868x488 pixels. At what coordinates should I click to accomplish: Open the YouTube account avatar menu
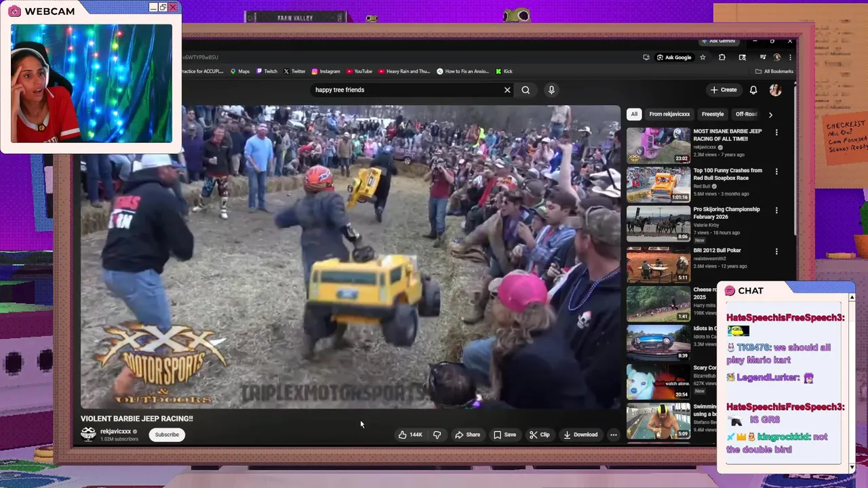click(x=775, y=89)
